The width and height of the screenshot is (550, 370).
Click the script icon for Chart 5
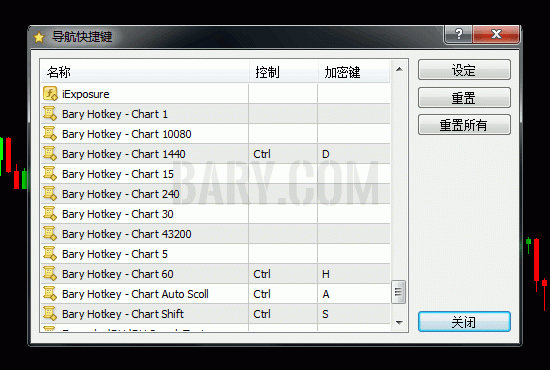coord(50,254)
